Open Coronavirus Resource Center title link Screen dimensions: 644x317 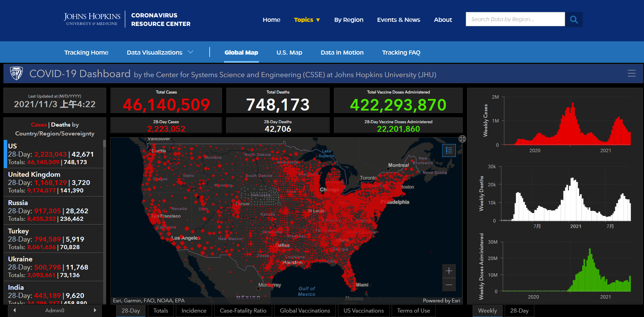tap(161, 19)
